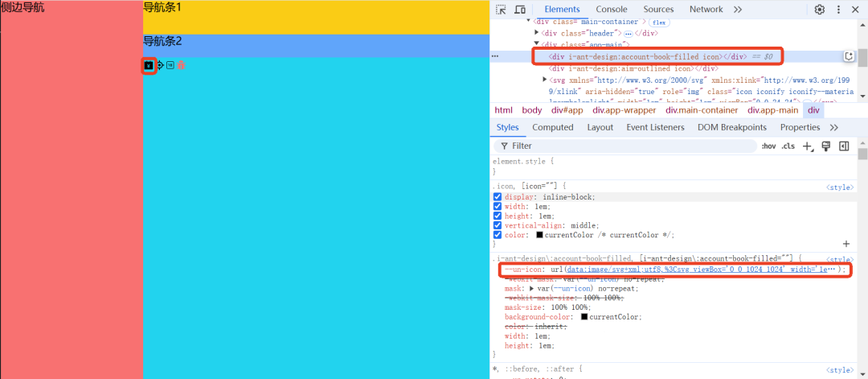The height and width of the screenshot is (379, 868).
Task: Click the background-color currentColor swatch
Action: pyautogui.click(x=584, y=317)
